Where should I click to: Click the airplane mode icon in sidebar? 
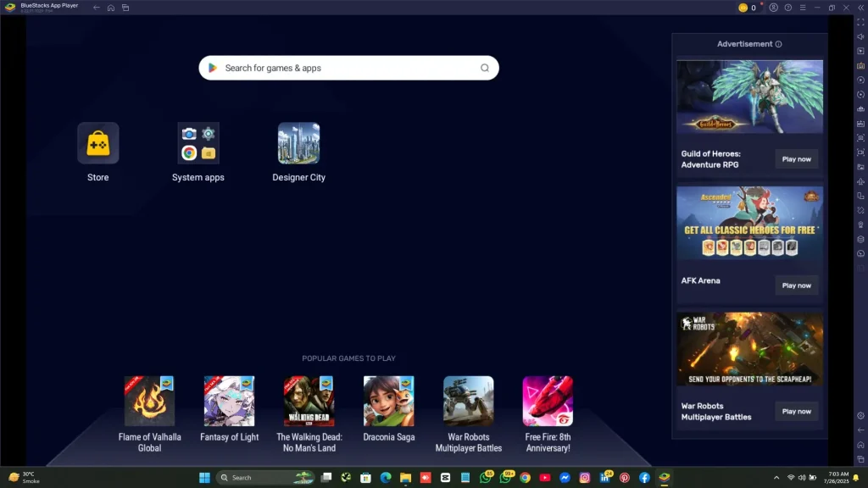point(861,181)
